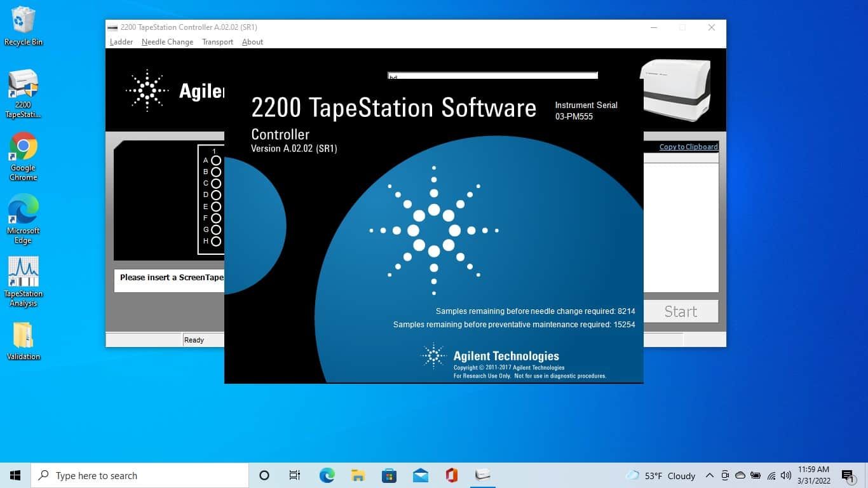Image resolution: width=868 pixels, height=488 pixels.
Task: Open the Transport menu
Action: click(217, 42)
